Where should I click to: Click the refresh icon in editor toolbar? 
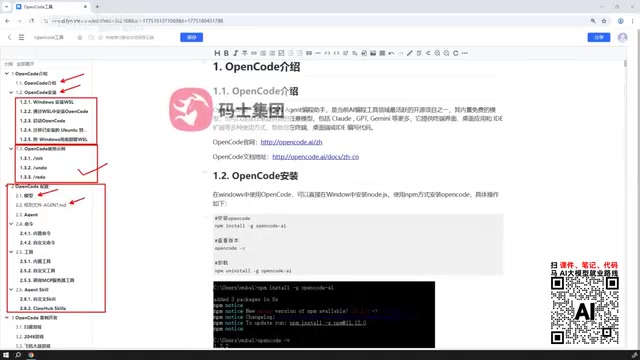pyautogui.click(x=456, y=53)
